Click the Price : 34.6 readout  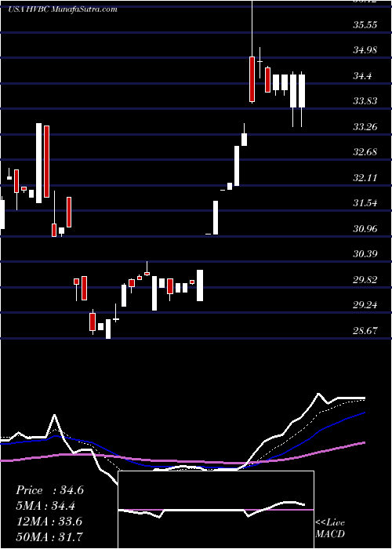click(x=49, y=490)
